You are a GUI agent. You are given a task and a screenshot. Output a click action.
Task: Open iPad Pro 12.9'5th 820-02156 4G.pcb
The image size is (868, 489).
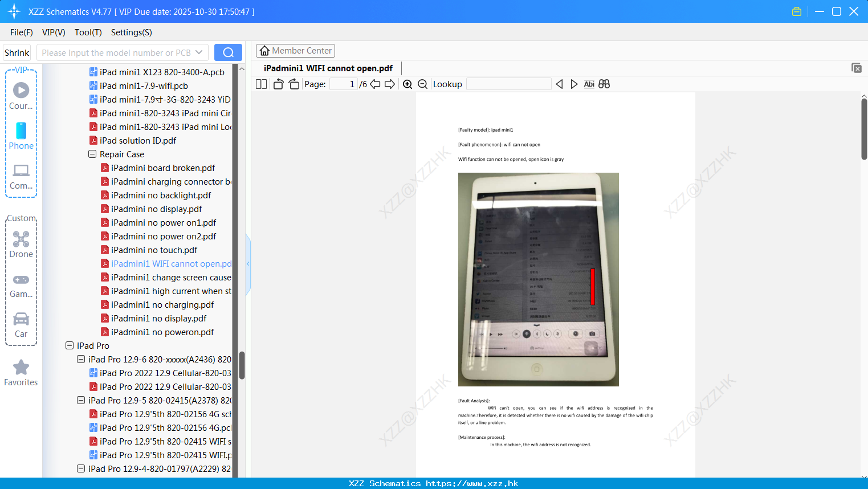(161, 428)
